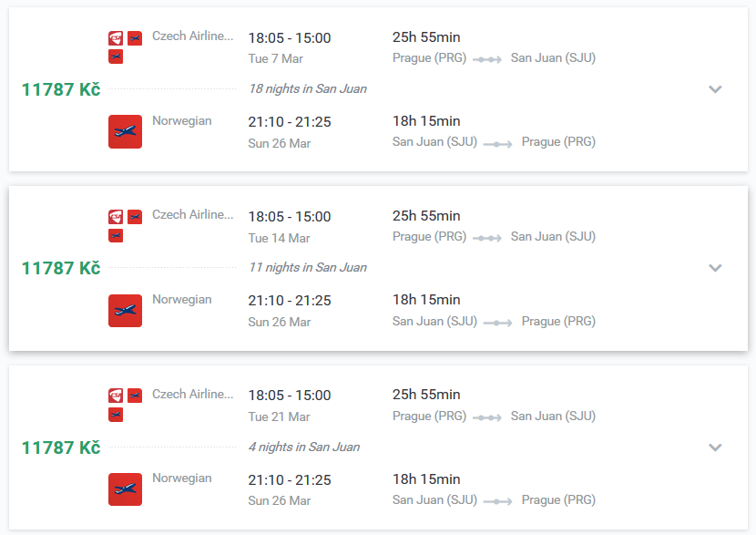Click route arrow icon in third return flight
756x535 pixels.
click(498, 501)
